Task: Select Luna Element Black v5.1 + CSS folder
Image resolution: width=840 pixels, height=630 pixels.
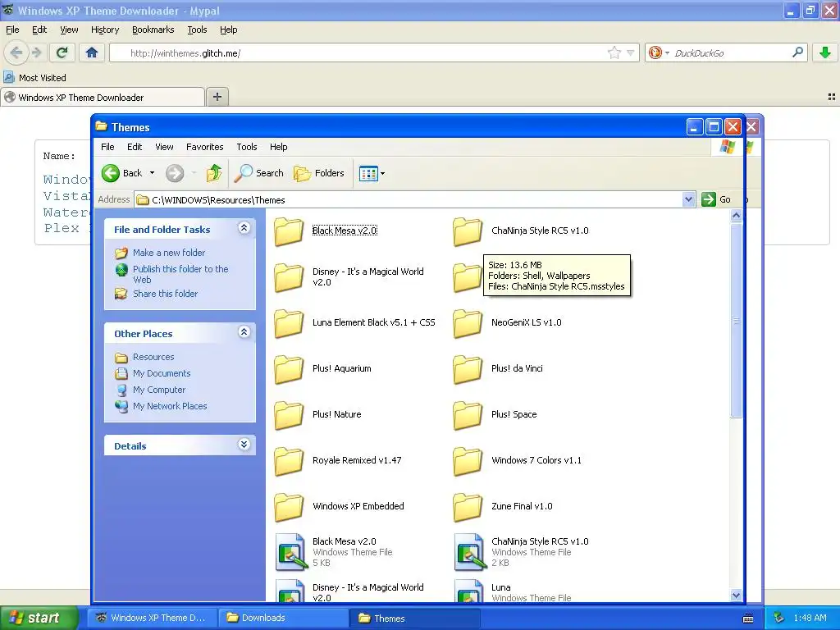Action: [x=355, y=322]
